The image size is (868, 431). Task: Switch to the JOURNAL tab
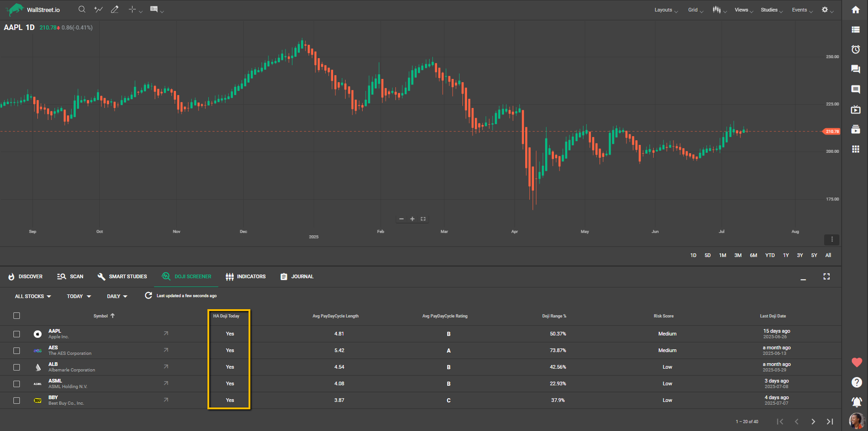[297, 276]
